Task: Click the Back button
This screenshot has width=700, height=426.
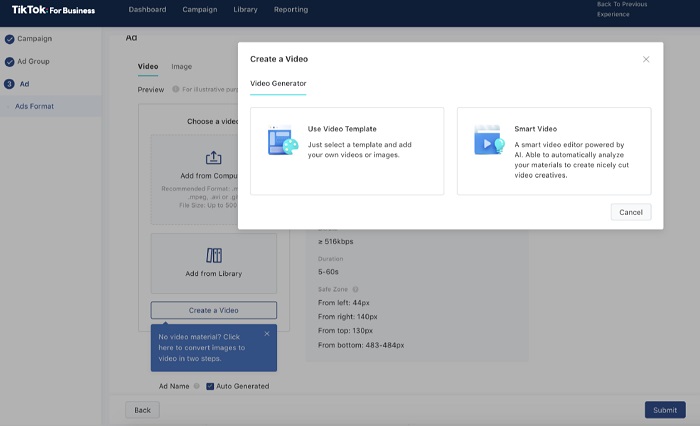Action: tap(142, 410)
